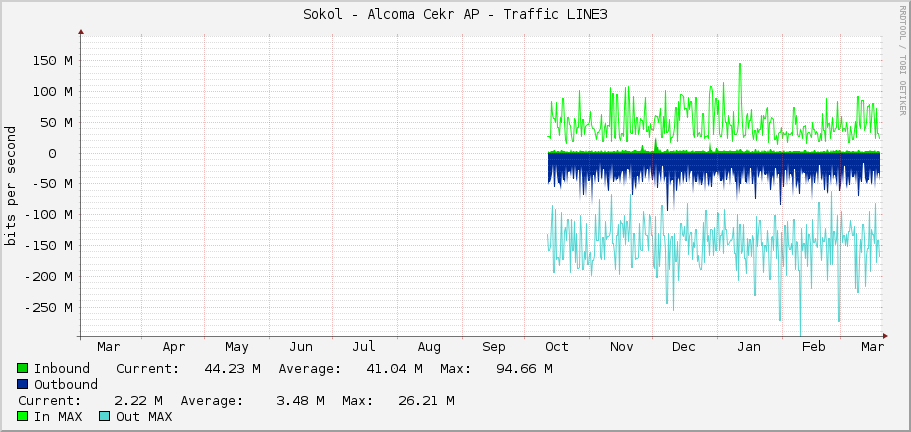Screen dimensions: 911x432
Task: Click the In MAX legend label
Action: pyautogui.click(x=58, y=416)
